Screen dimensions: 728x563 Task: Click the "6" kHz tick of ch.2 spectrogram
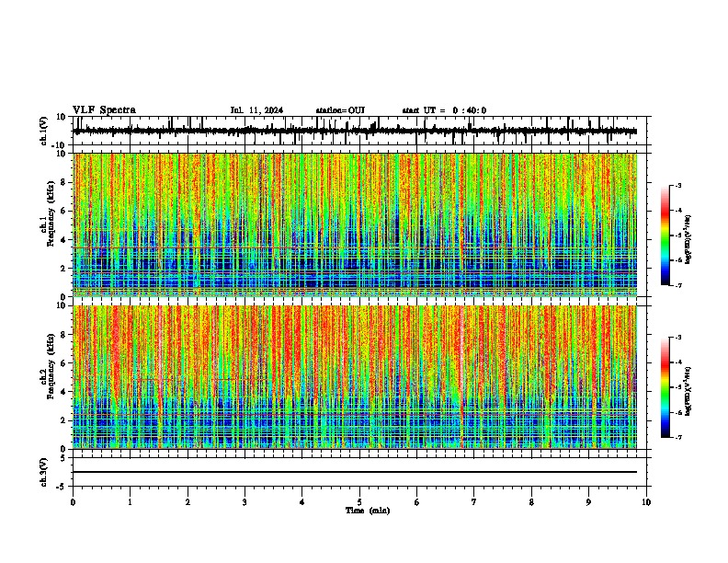point(64,363)
